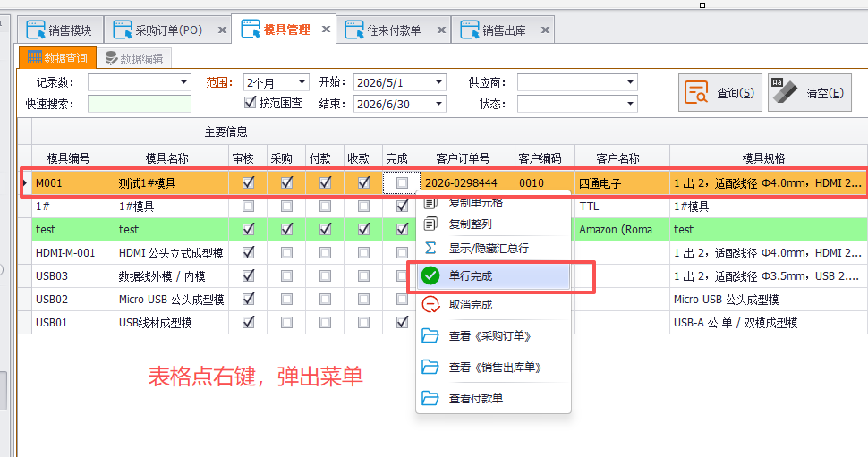The image size is (868, 457).
Task: Click the 销售出库 tab icon
Action: (x=470, y=30)
